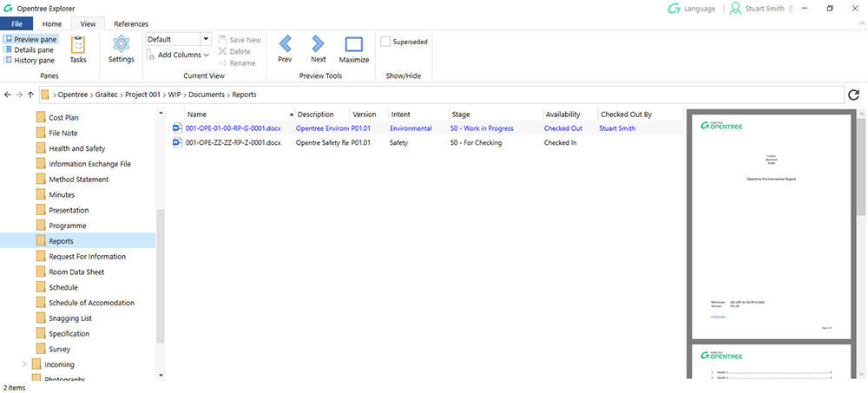The width and height of the screenshot is (868, 393).
Task: Expand the Incoming folder tree node
Action: pyautogui.click(x=24, y=364)
